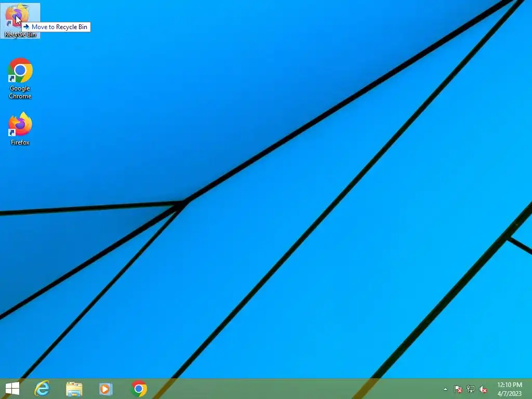
Task: Open the clock showing 12:10 PM
Action: [509, 389]
